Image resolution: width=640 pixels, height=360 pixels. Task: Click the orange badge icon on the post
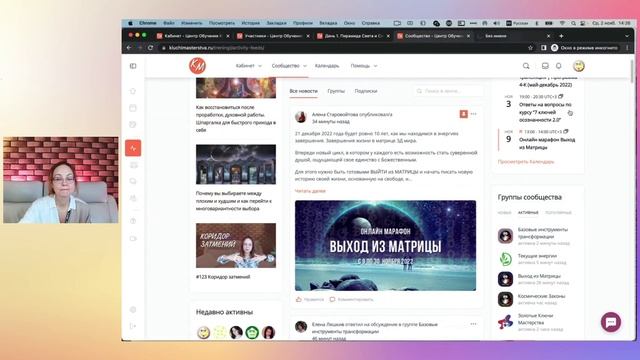[x=463, y=114]
